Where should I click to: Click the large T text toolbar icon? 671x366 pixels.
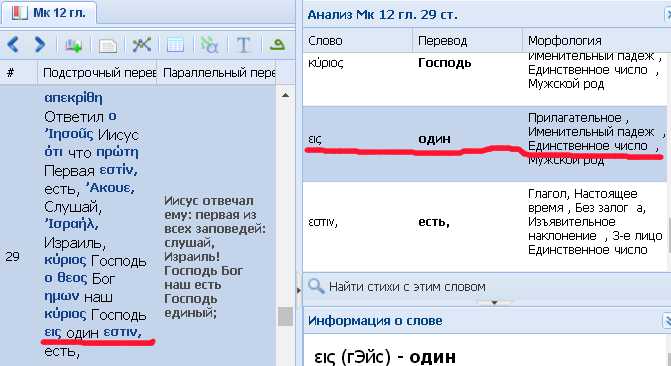point(243,45)
